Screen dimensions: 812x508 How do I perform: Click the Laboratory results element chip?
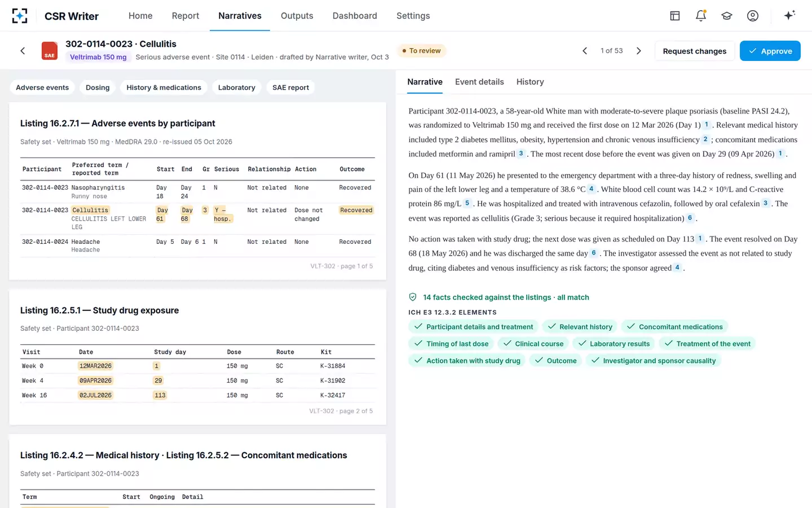tap(613, 344)
